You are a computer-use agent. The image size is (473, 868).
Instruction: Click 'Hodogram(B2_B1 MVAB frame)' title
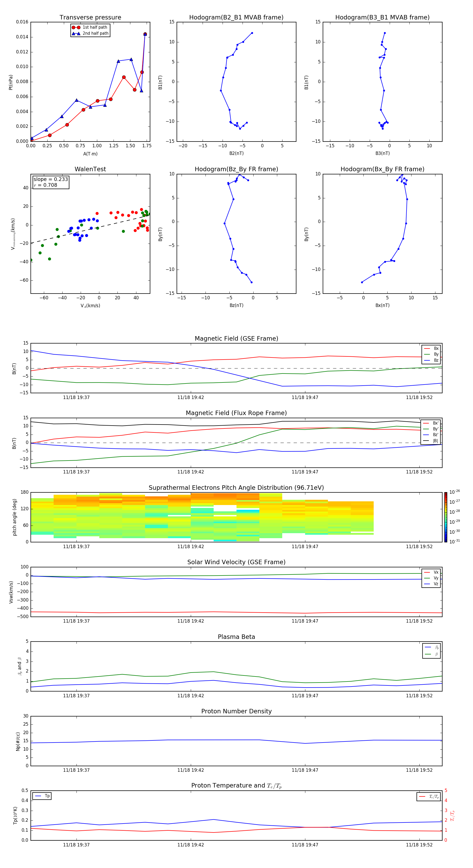click(236, 18)
